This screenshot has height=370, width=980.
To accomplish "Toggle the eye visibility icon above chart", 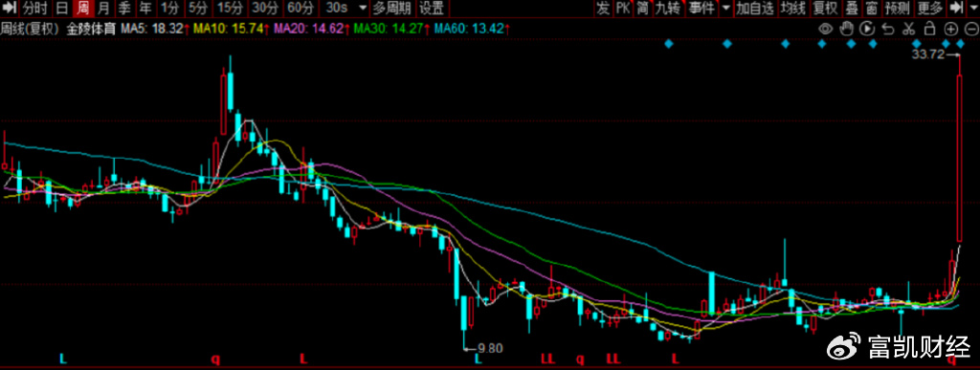I will 826,28.
